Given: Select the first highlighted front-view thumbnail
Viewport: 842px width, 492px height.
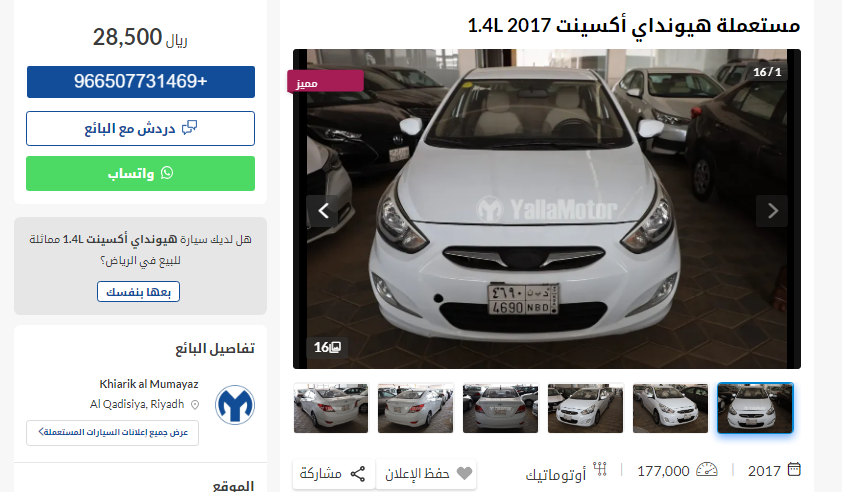Looking at the screenshot, I should [x=755, y=408].
